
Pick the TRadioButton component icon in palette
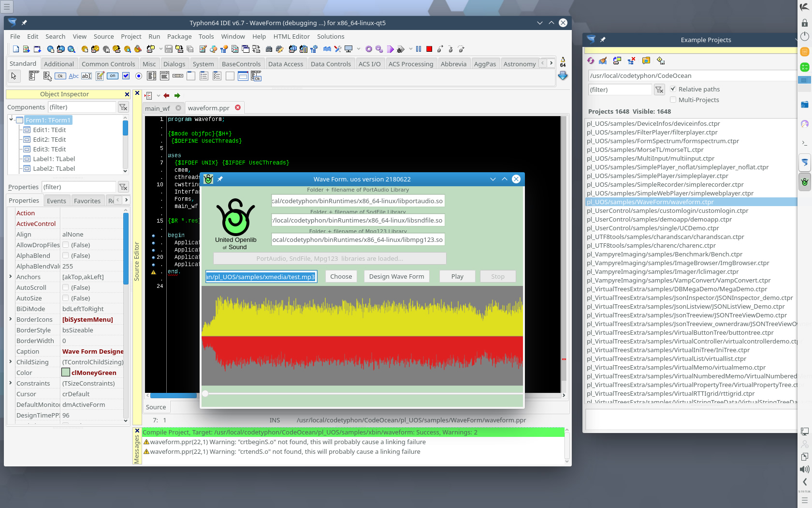coord(139,76)
